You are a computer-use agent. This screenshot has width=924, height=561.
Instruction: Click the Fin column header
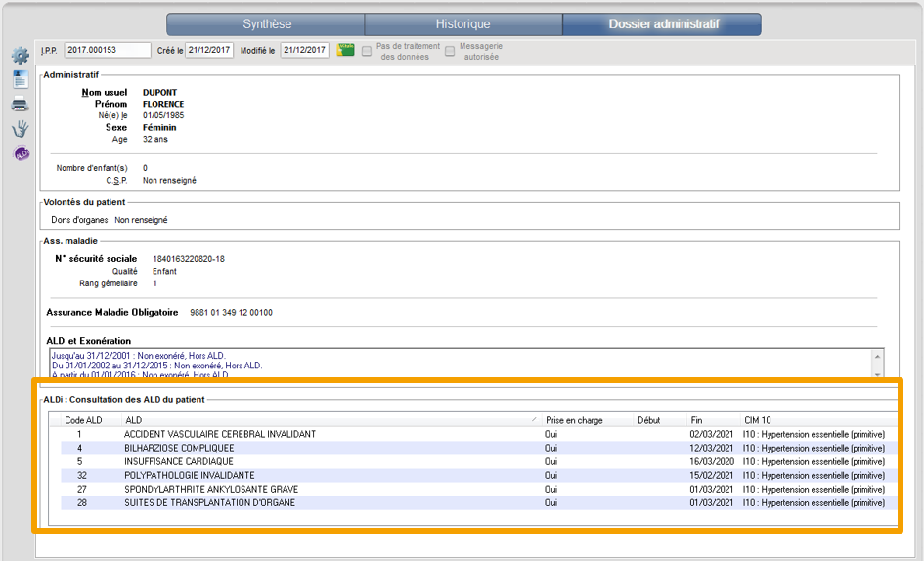coord(696,420)
